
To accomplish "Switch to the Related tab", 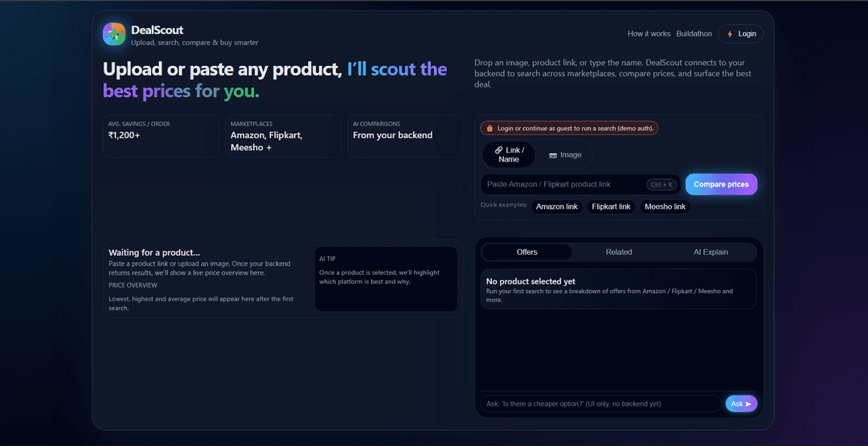I will [x=619, y=252].
